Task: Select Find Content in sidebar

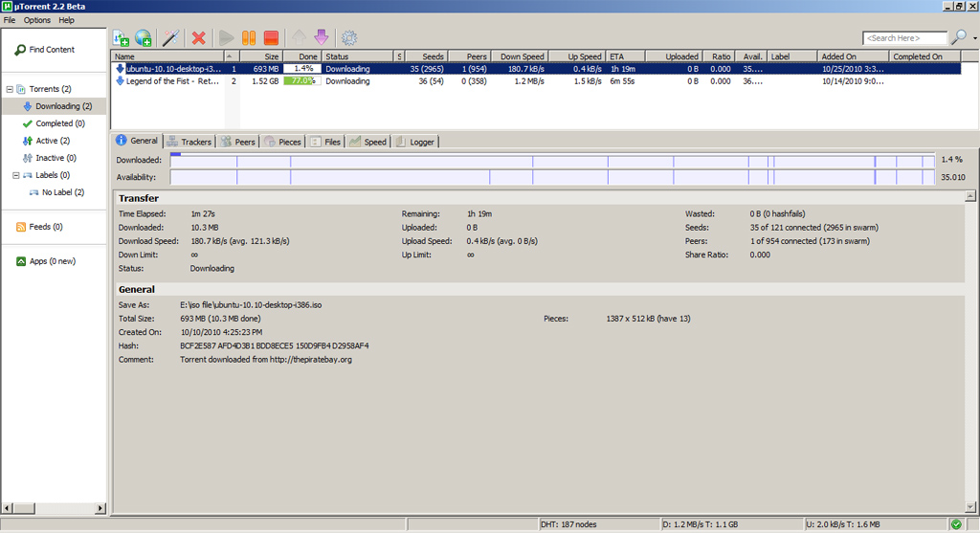Action: click(x=44, y=50)
